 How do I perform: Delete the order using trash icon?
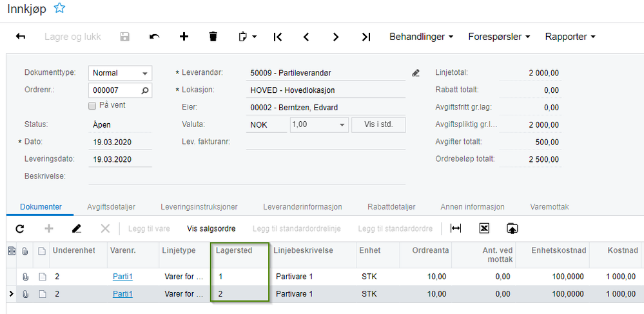click(213, 37)
